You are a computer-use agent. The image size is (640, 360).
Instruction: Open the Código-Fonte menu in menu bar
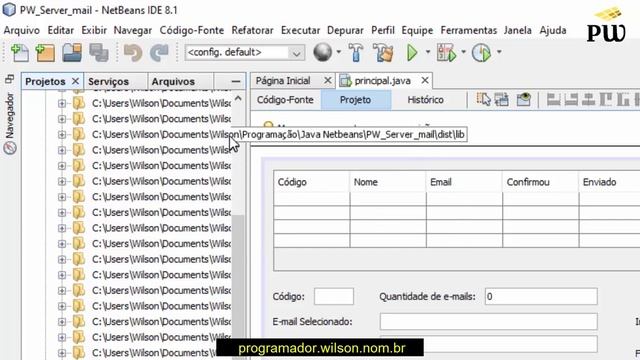pyautogui.click(x=192, y=30)
